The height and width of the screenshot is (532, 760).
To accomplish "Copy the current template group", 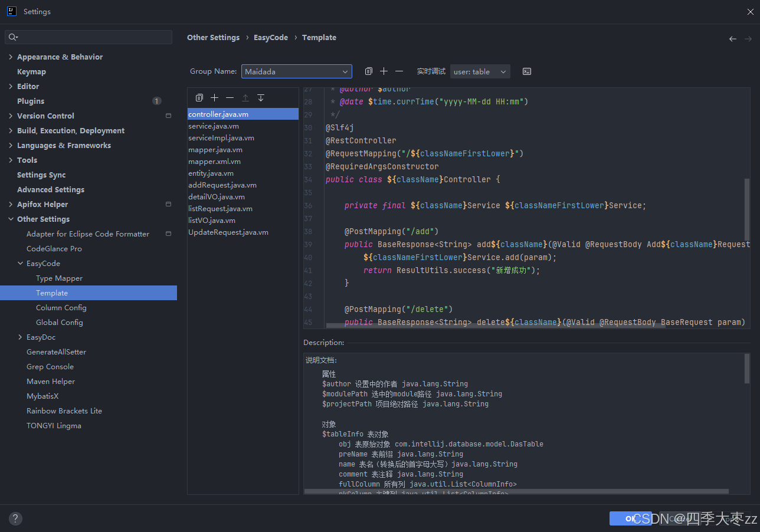I will point(368,71).
